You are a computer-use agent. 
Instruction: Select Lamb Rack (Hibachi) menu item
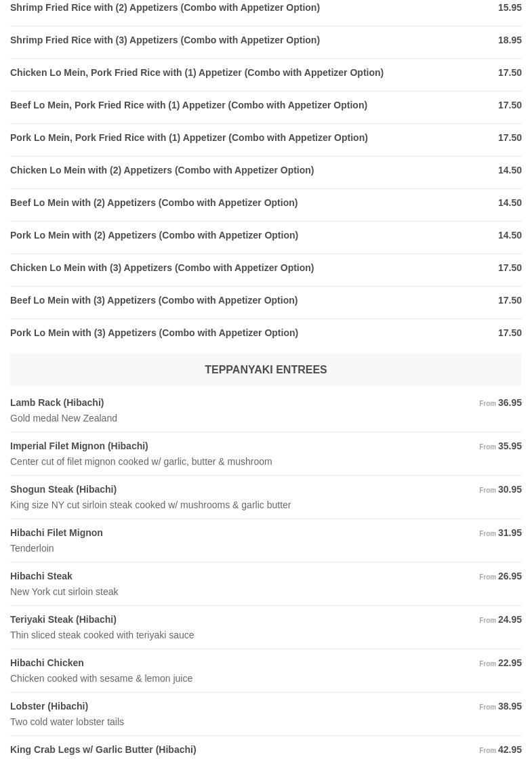(57, 403)
